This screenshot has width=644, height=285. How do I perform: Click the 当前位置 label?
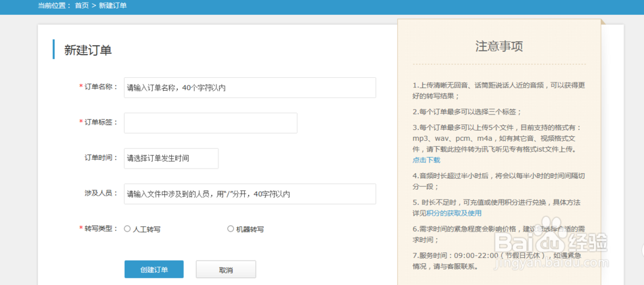coord(54,7)
